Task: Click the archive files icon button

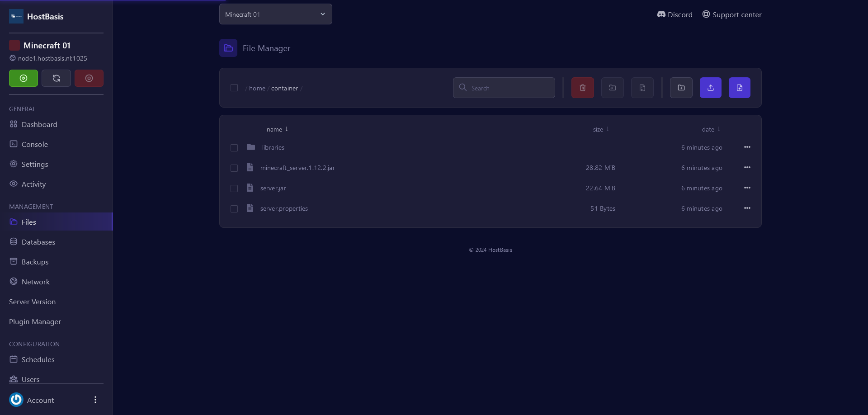Action: point(642,88)
